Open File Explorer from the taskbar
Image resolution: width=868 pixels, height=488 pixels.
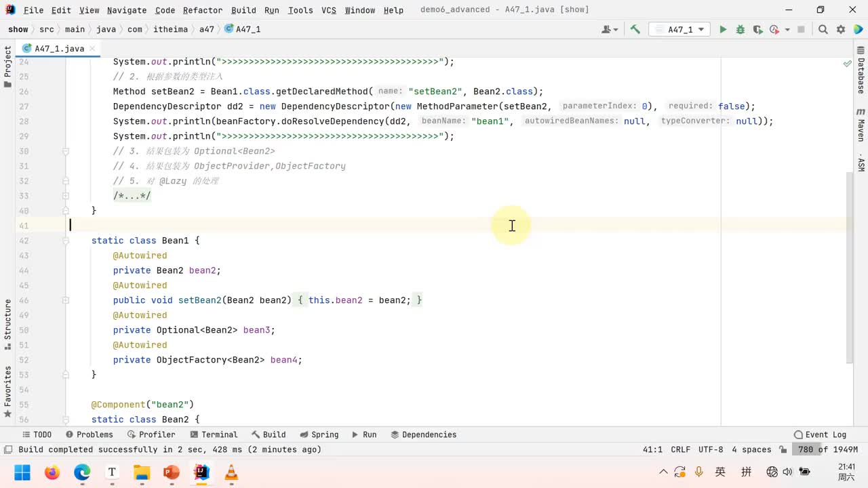tap(142, 472)
